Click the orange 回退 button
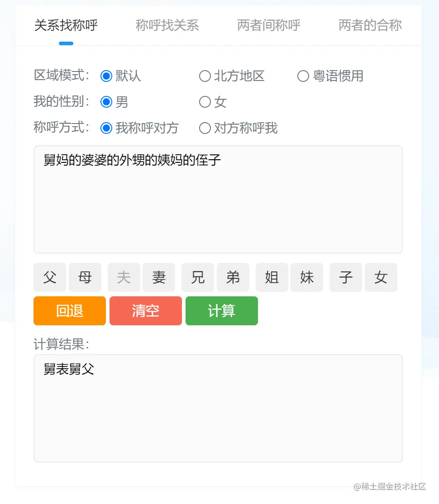Screen dimensions: 439x504 70,311
